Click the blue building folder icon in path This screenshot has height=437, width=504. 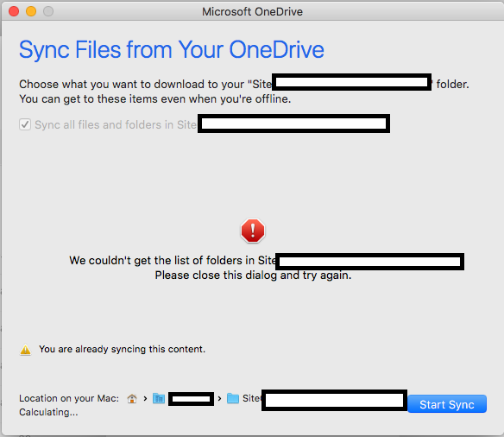[159, 398]
